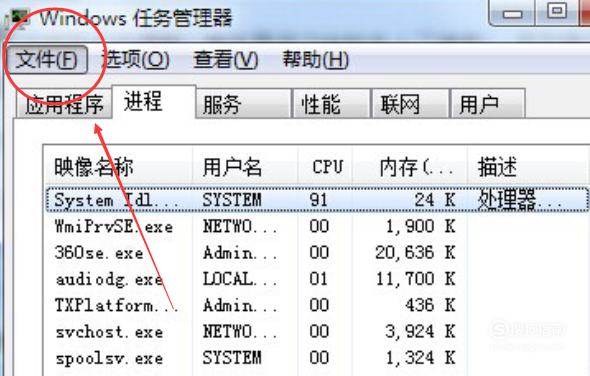
Task: Open the 用户 tab
Action: [488, 104]
